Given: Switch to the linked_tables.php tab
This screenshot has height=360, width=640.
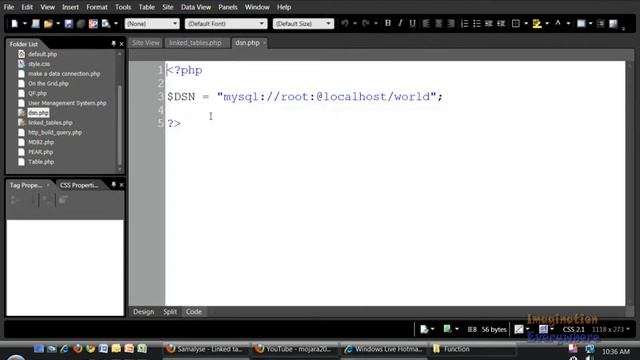Looking at the screenshot, I should pos(196,43).
